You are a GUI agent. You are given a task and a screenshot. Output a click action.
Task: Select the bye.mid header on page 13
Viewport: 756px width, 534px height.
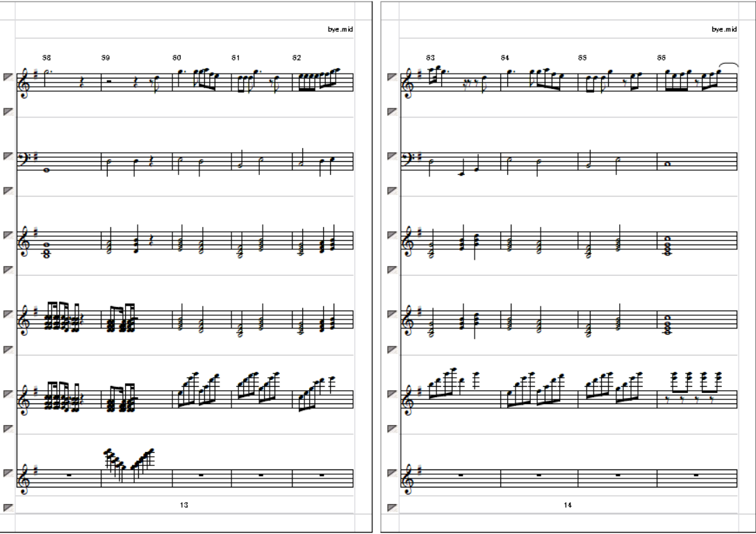click(340, 29)
